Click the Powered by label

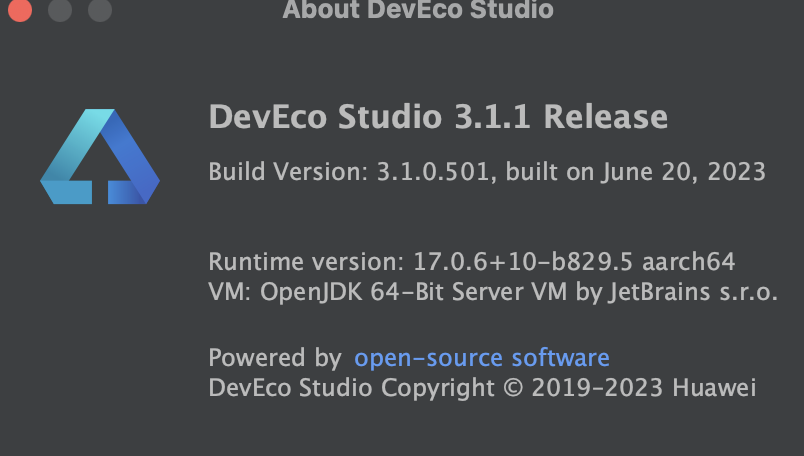(x=275, y=358)
